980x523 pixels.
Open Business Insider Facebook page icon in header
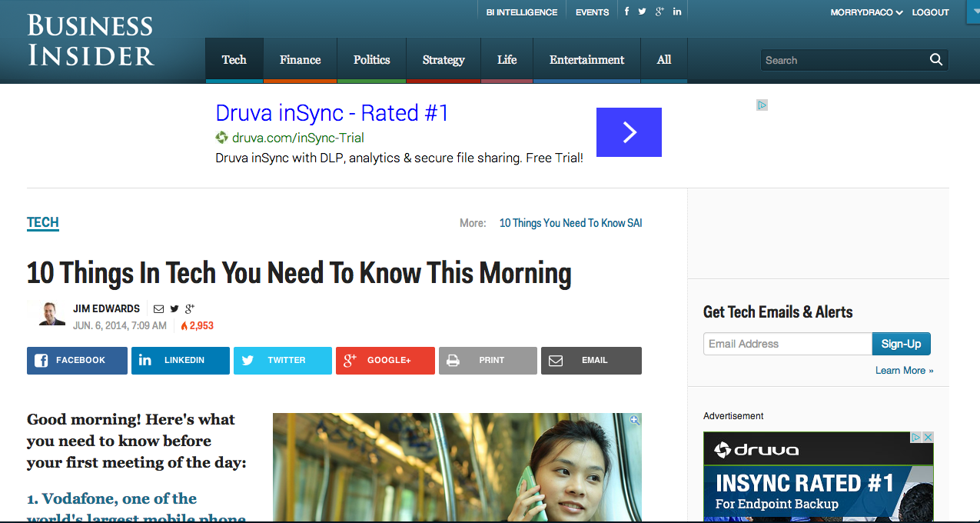click(x=626, y=12)
